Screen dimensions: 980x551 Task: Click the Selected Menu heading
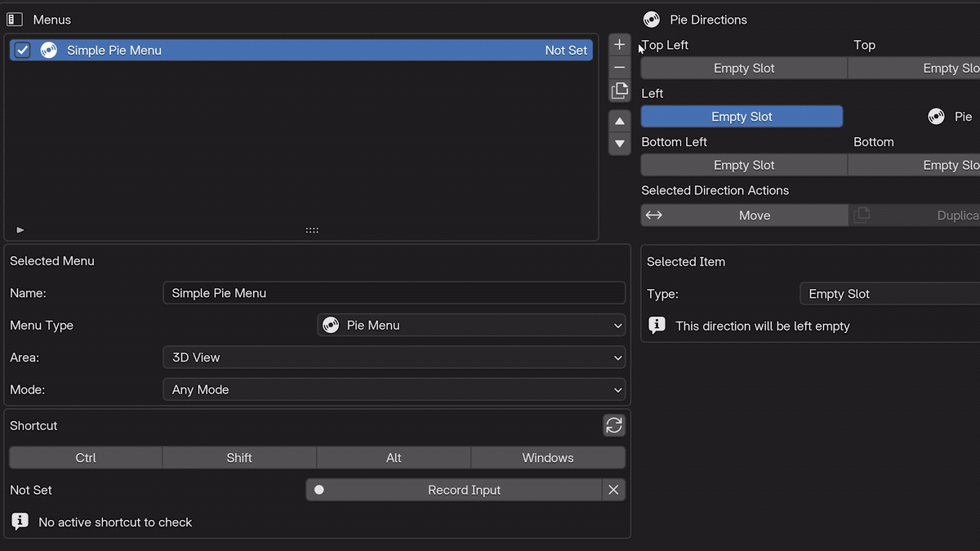pos(52,261)
